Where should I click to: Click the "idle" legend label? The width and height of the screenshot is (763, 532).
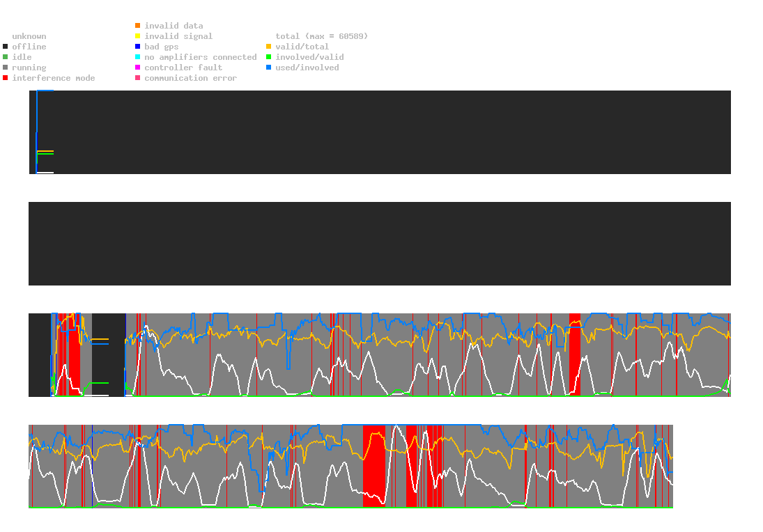tap(22, 57)
